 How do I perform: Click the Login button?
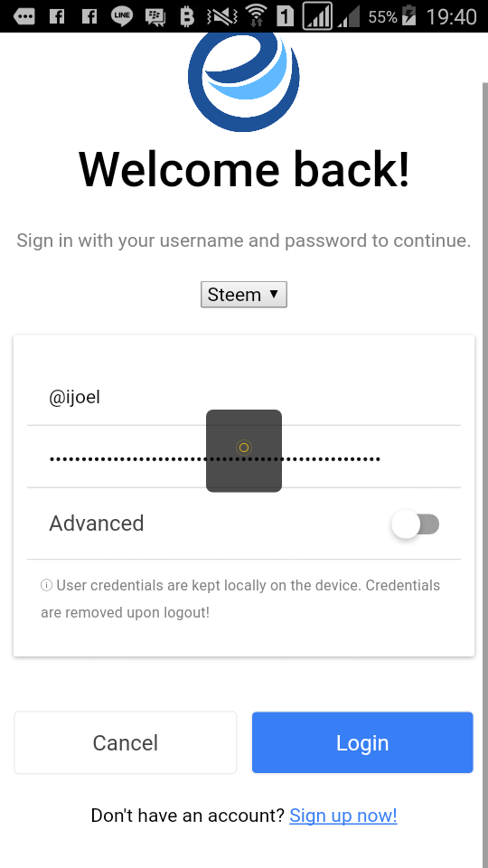pos(362,742)
